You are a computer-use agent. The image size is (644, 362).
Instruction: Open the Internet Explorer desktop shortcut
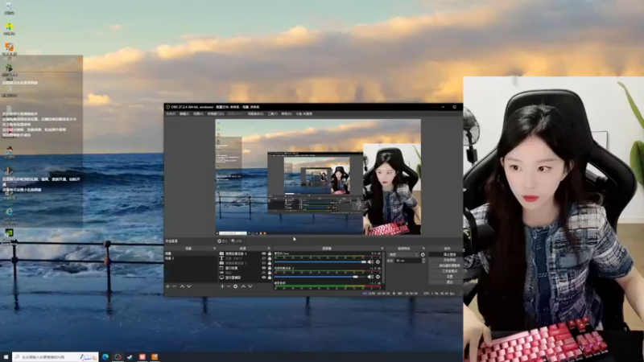9,212
